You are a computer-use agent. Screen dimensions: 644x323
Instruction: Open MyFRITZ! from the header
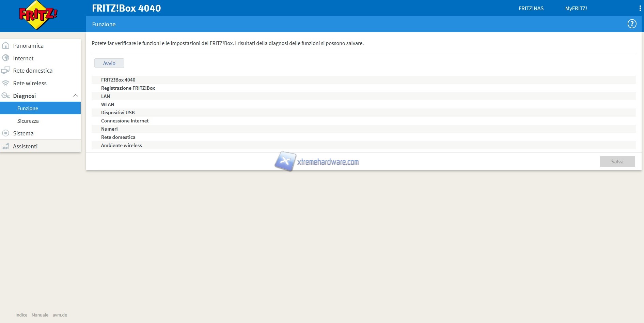coord(576,8)
